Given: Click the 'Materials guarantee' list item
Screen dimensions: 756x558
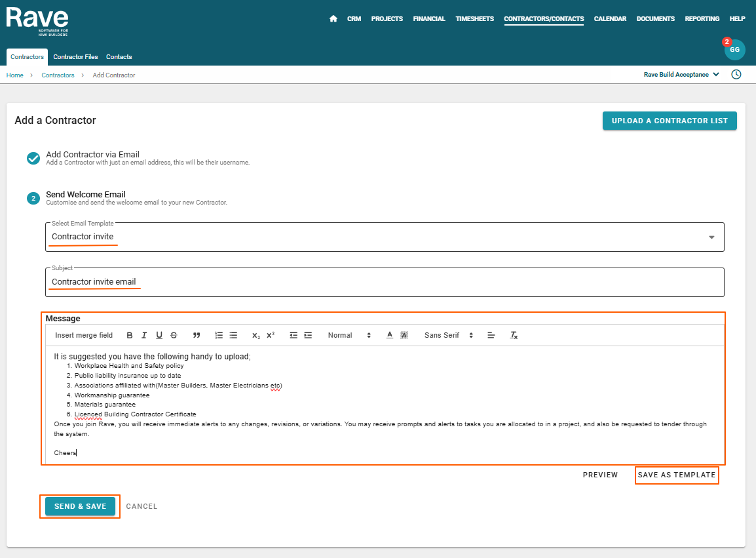Looking at the screenshot, I should coord(105,405).
